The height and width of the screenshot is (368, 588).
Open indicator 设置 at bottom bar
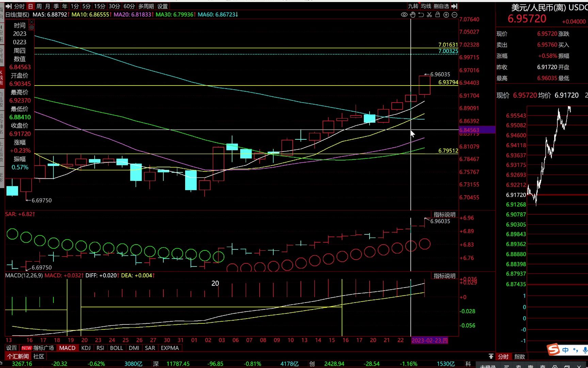pos(12,348)
